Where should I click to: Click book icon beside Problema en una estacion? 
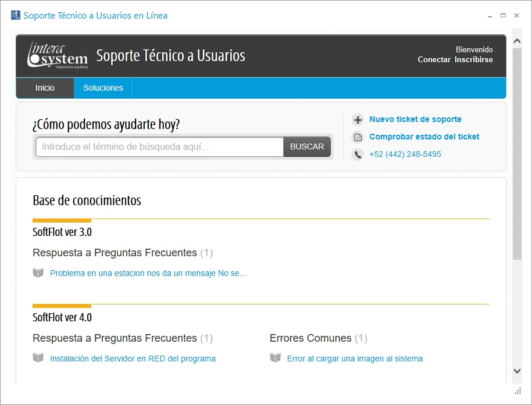pos(38,273)
